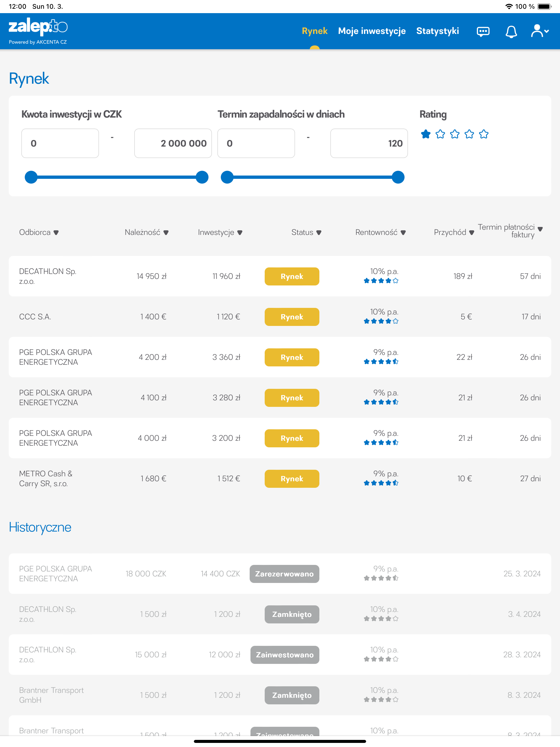This screenshot has width=560, height=747.
Task: Sort by Przychód column arrow
Action: (x=471, y=233)
